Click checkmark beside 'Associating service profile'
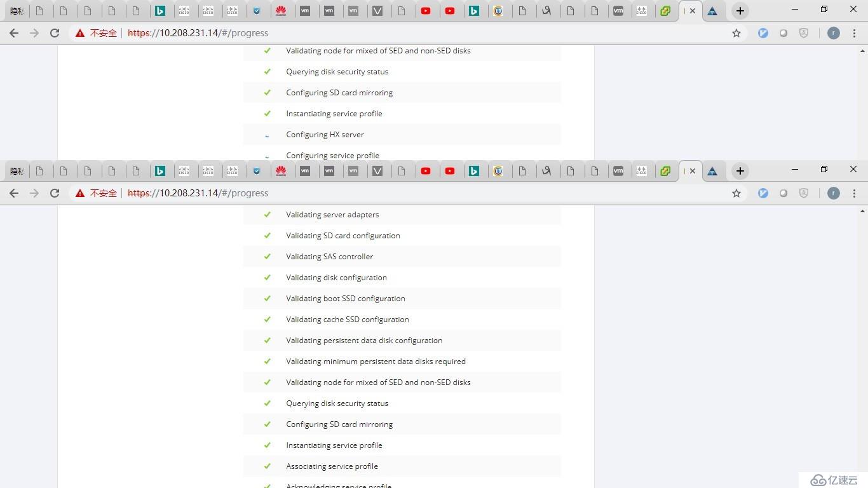The width and height of the screenshot is (868, 488). coord(268,466)
